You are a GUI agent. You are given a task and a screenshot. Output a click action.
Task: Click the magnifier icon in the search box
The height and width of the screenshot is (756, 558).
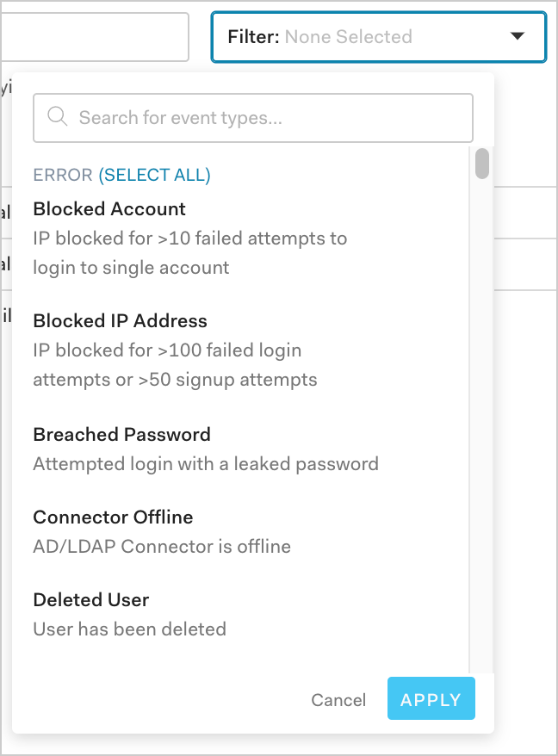tap(58, 117)
